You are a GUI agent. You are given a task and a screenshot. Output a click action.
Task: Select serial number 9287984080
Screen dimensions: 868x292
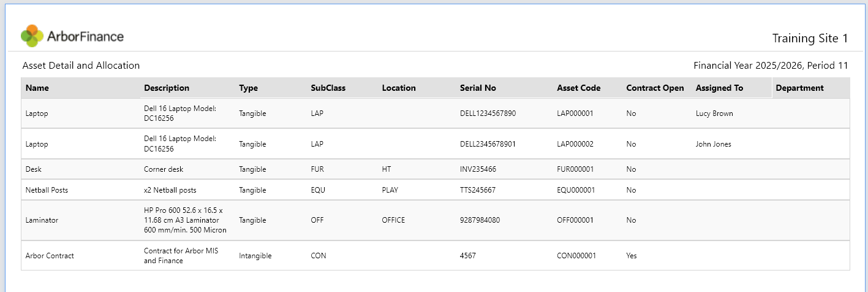point(480,220)
